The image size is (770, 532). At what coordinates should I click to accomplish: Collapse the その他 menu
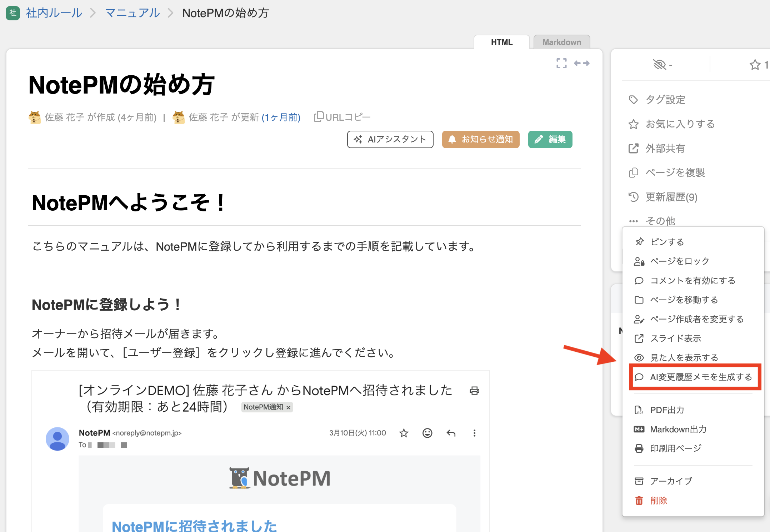tap(652, 221)
